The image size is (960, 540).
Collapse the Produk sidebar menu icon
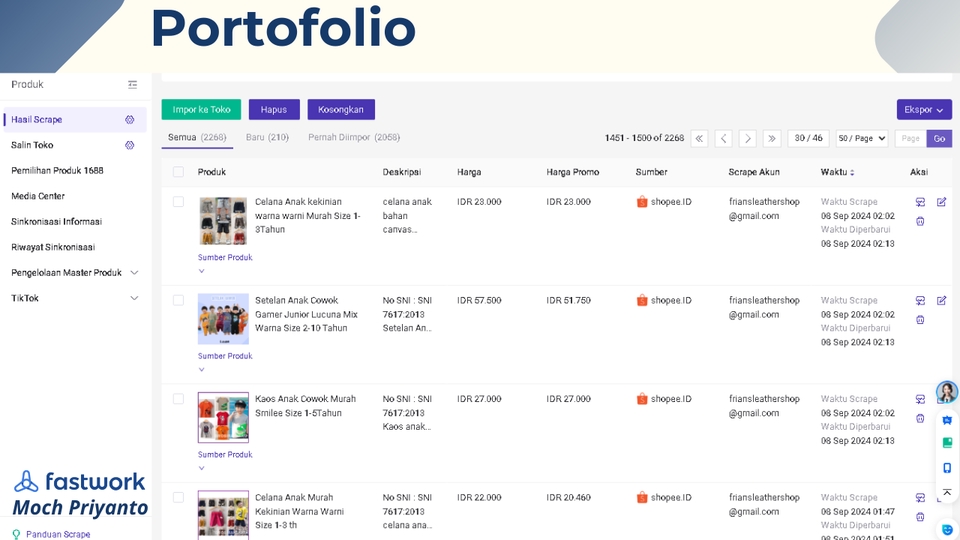tap(132, 84)
